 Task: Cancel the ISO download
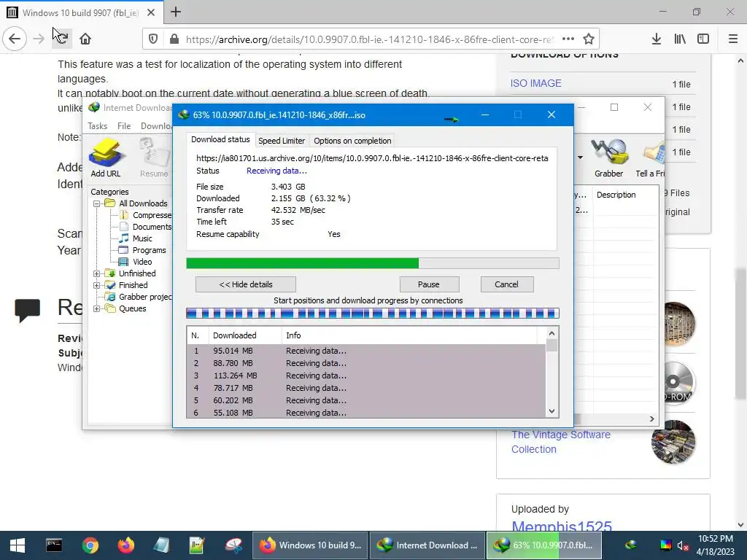(x=506, y=284)
